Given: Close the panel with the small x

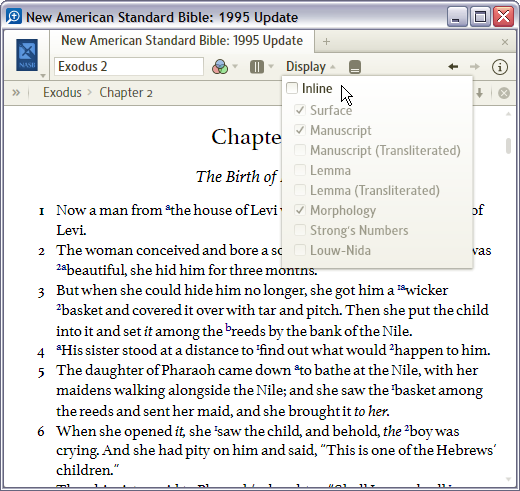Looking at the screenshot, I should [x=505, y=42].
